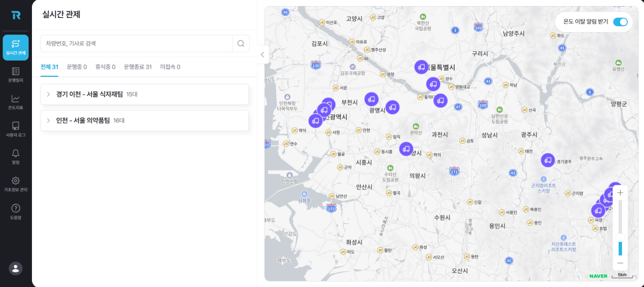644x287 pixels.
Task: Select the 운행중 0 tab
Action: (x=77, y=67)
